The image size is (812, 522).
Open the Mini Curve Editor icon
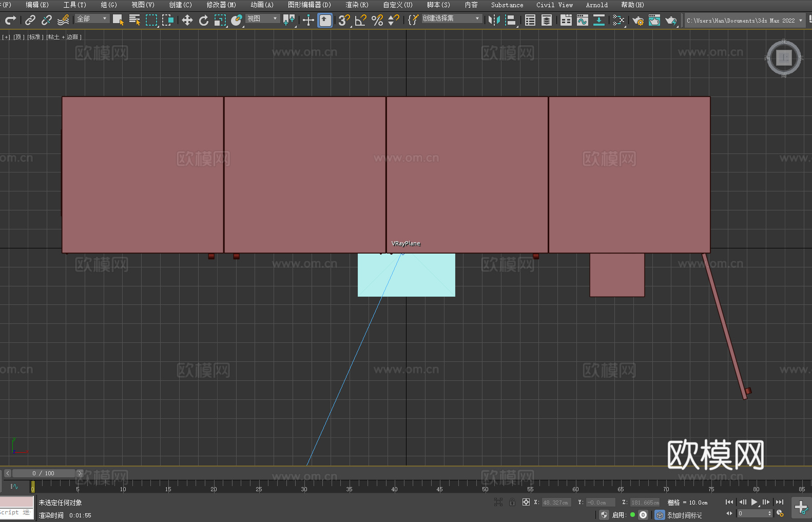14,486
